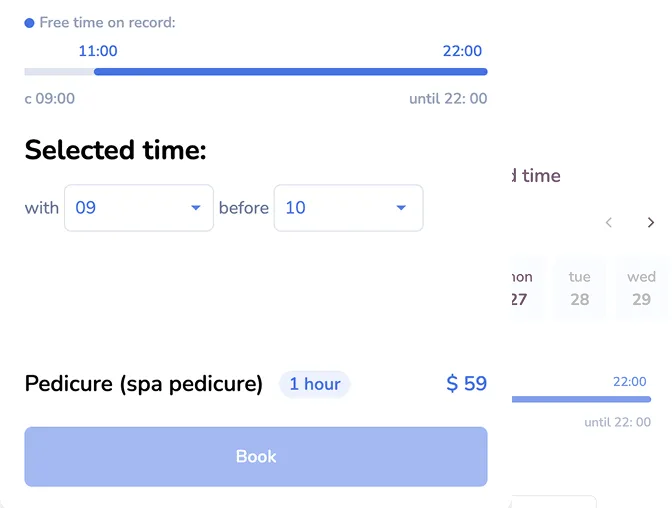Viewport: 672px width, 508px height.
Task: Select Wednesday 29 in the calendar
Action: (641, 288)
